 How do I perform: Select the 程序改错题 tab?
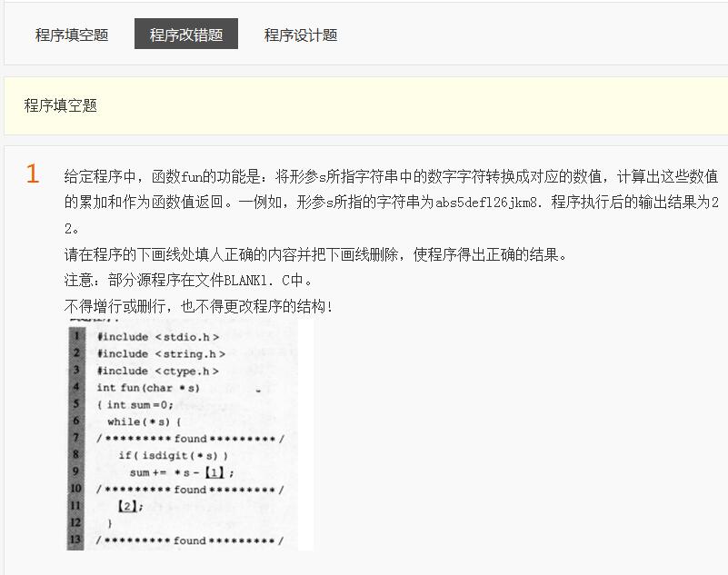pos(186,35)
